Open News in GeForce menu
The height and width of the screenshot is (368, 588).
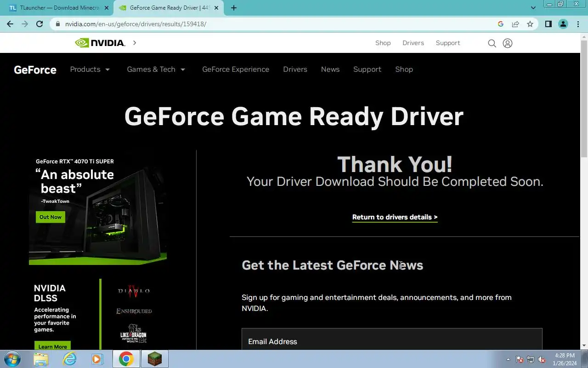[x=330, y=69]
